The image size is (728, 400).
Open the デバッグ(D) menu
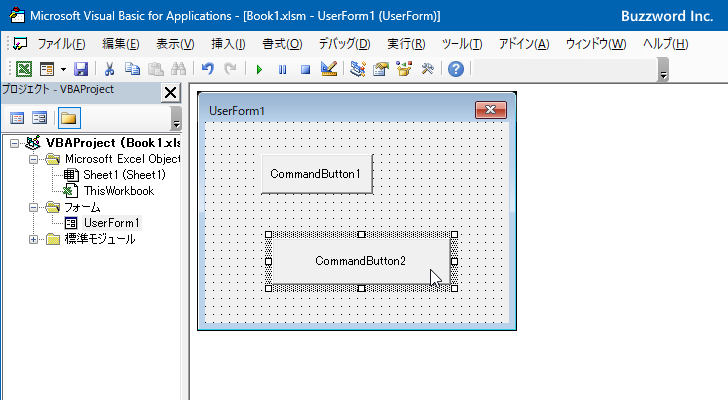[x=344, y=44]
